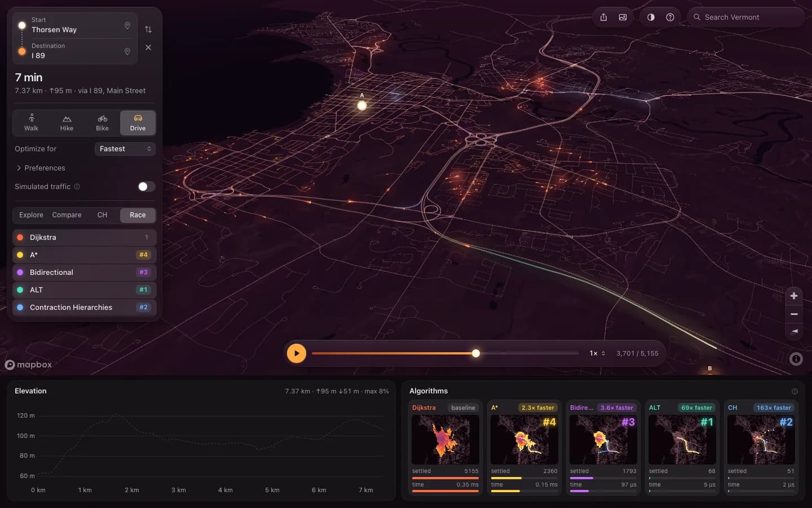
Task: Click the Start field Thorsen Way
Action: click(x=75, y=25)
